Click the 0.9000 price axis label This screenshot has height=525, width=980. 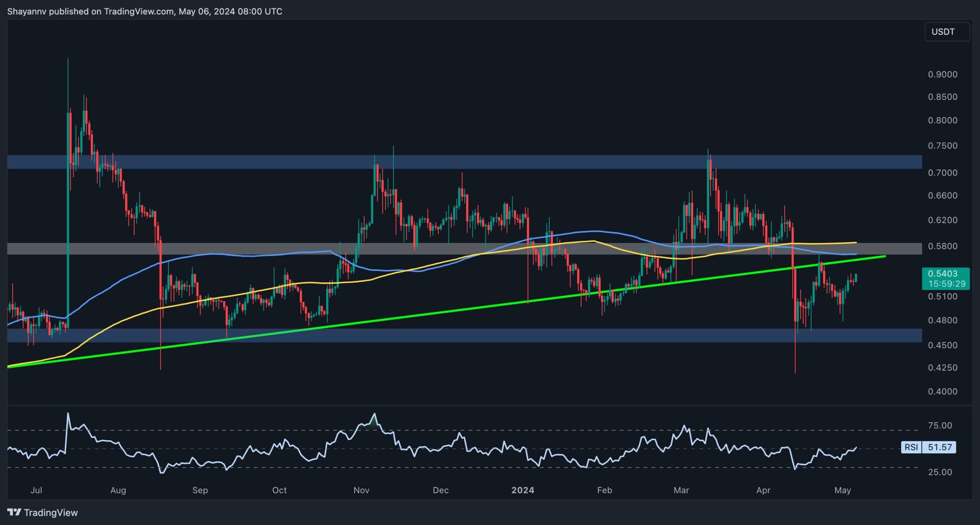[x=942, y=74]
